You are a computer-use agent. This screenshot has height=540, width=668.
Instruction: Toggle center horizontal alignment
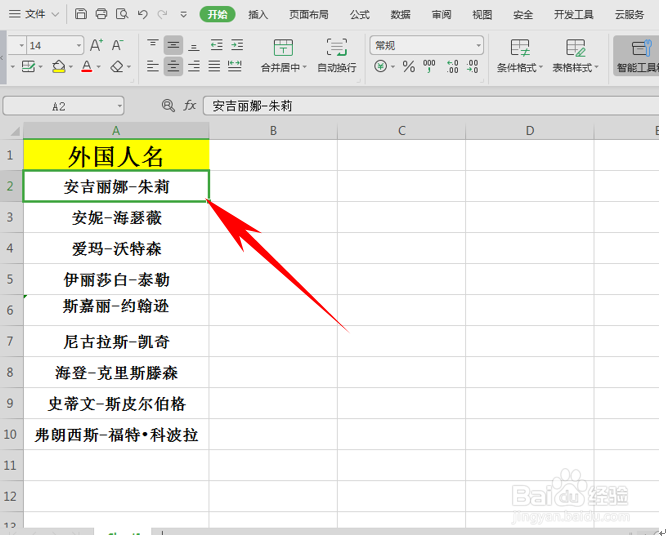click(x=173, y=66)
